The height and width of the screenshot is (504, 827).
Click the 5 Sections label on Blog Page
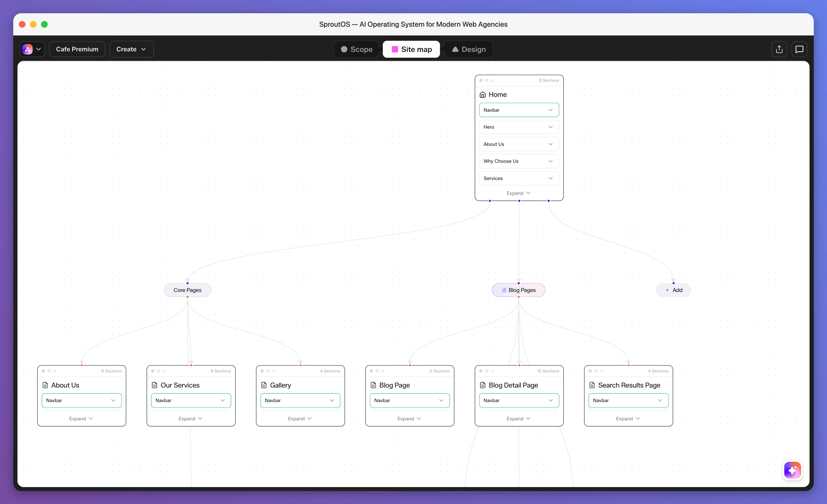point(440,371)
